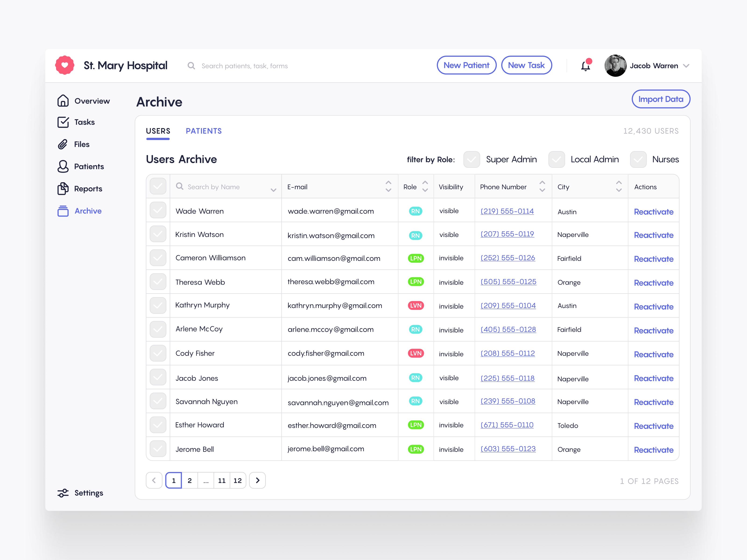Open the Jacob Warren account dropdown
Viewport: 747px width, 560px height.
pos(686,66)
